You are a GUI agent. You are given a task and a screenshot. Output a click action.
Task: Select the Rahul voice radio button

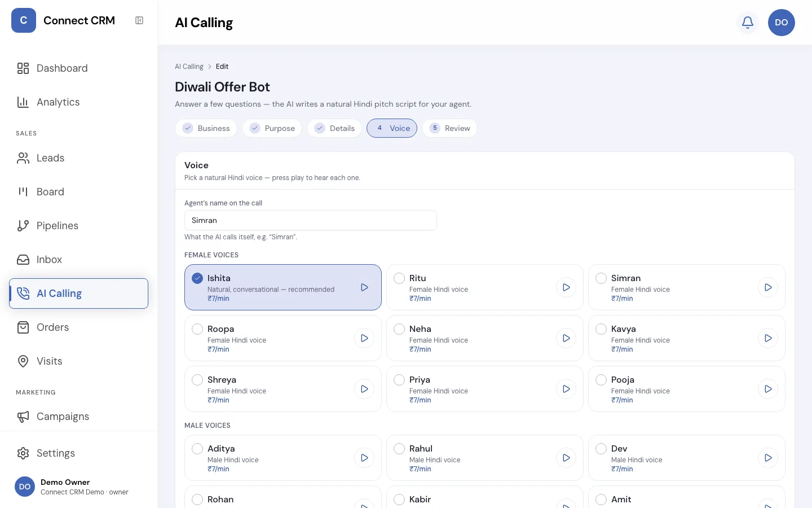pyautogui.click(x=399, y=449)
